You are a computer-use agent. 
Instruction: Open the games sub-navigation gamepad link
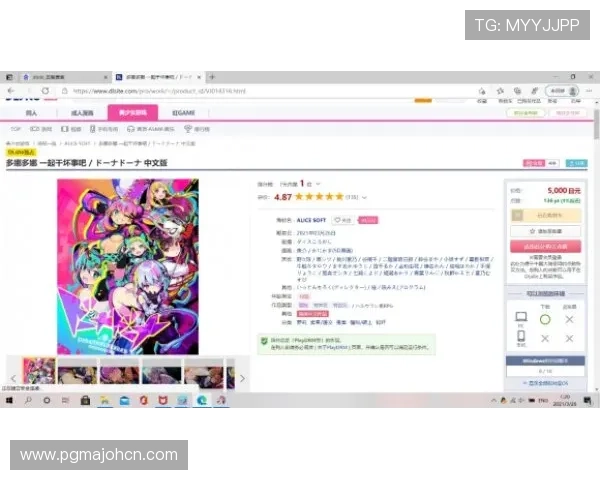[41, 129]
